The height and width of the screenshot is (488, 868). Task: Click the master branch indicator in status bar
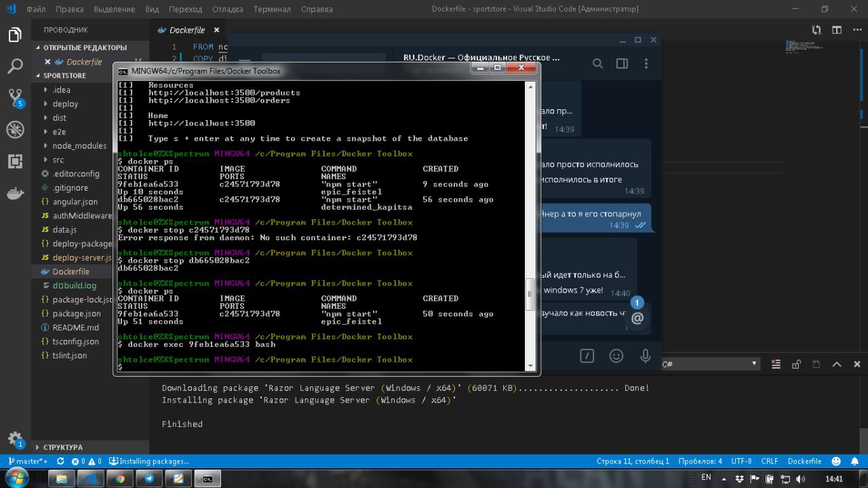[x=27, y=462]
